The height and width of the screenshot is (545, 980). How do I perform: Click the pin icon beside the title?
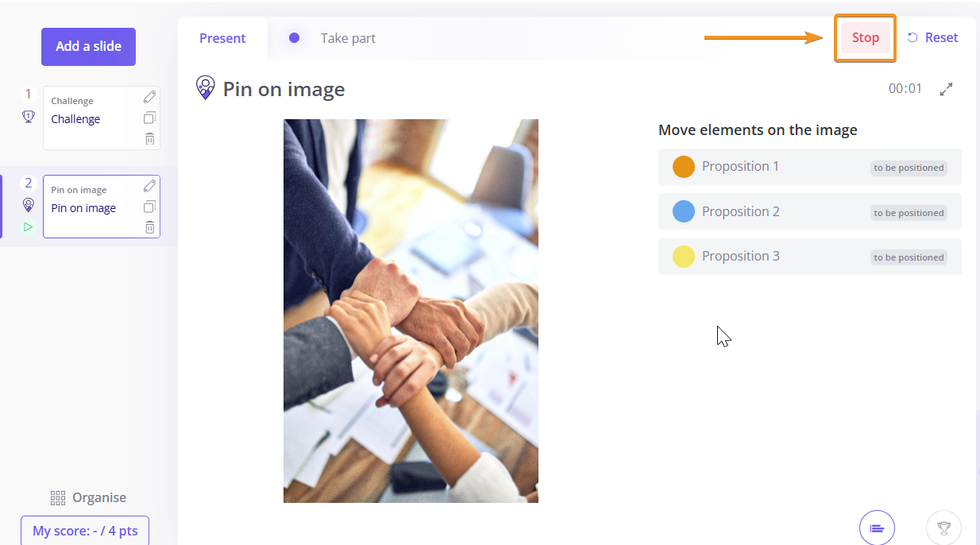pyautogui.click(x=206, y=88)
